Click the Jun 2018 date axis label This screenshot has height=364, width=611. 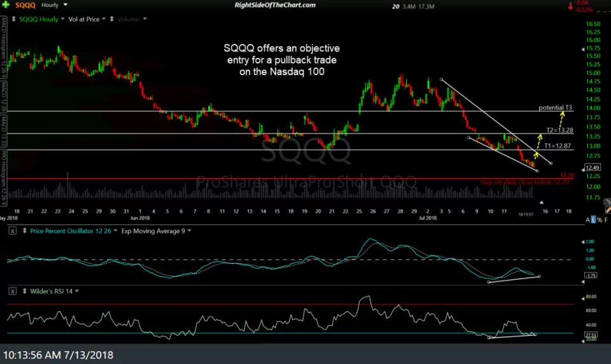140,218
